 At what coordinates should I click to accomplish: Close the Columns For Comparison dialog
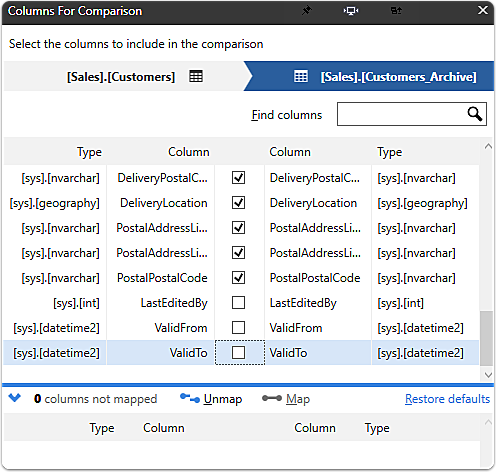[x=483, y=10]
